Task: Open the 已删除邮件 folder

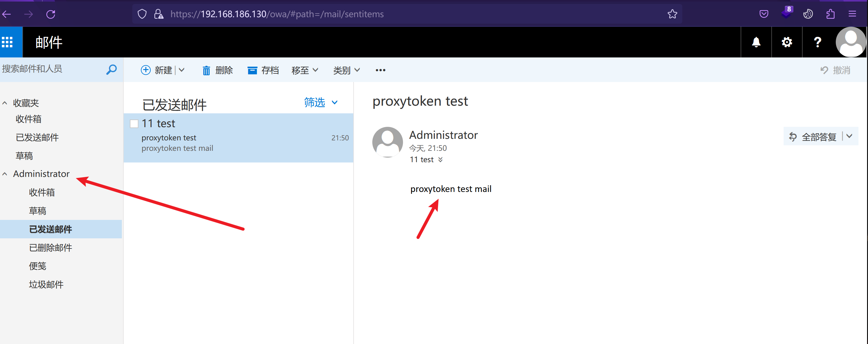Action: [x=51, y=248]
